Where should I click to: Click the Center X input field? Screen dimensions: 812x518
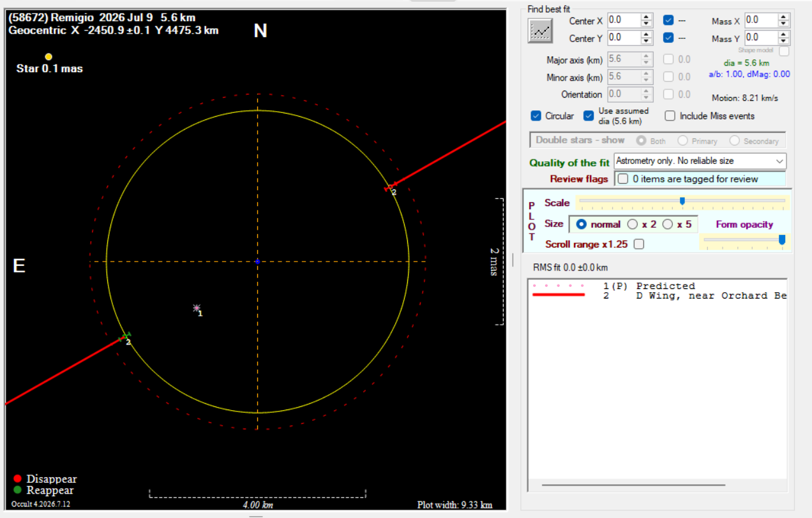click(x=624, y=21)
